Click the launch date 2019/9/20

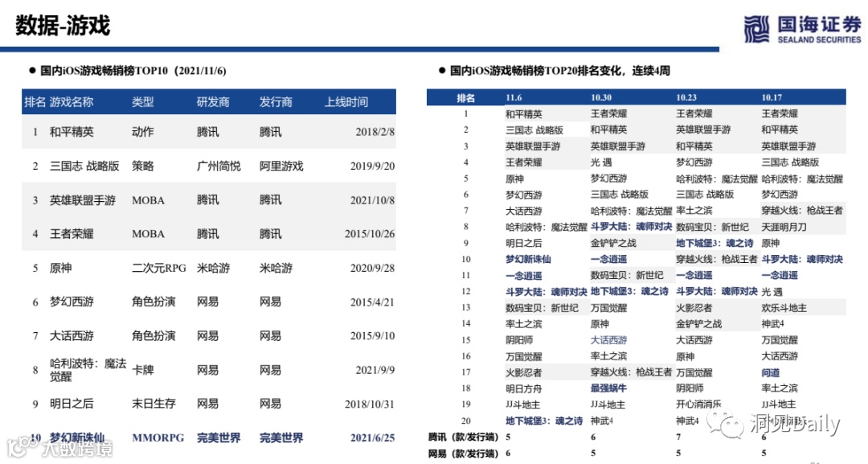(372, 166)
